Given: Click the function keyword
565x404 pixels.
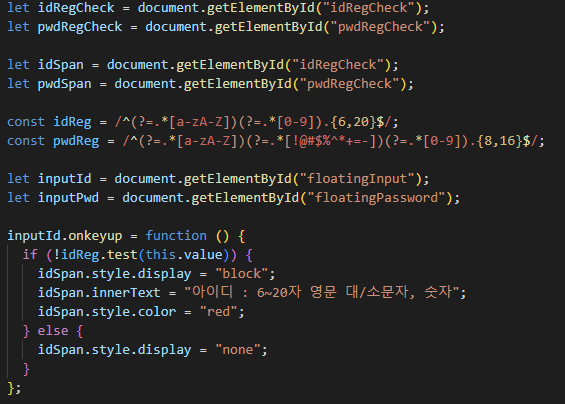Looking at the screenshot, I should pos(176,236).
